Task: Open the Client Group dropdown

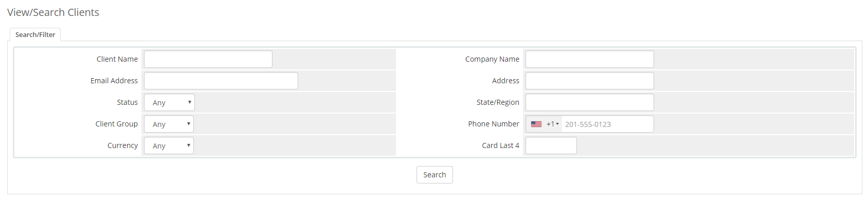Action: (x=169, y=124)
